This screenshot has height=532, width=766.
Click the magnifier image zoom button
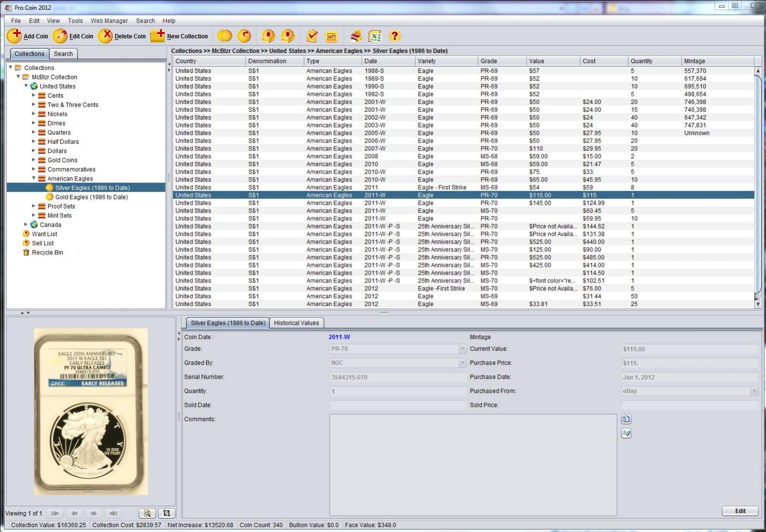coord(147,513)
